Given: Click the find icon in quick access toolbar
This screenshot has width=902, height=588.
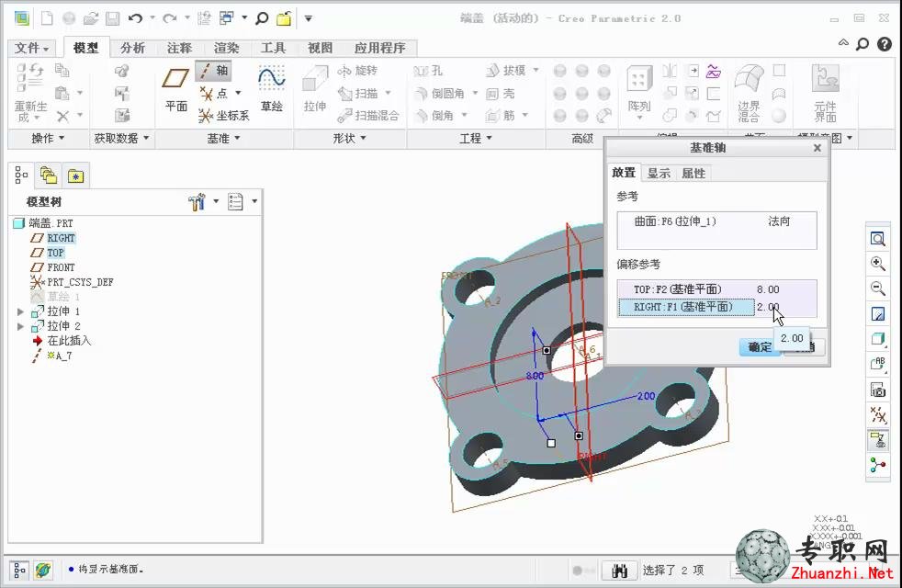Looking at the screenshot, I should (x=262, y=18).
